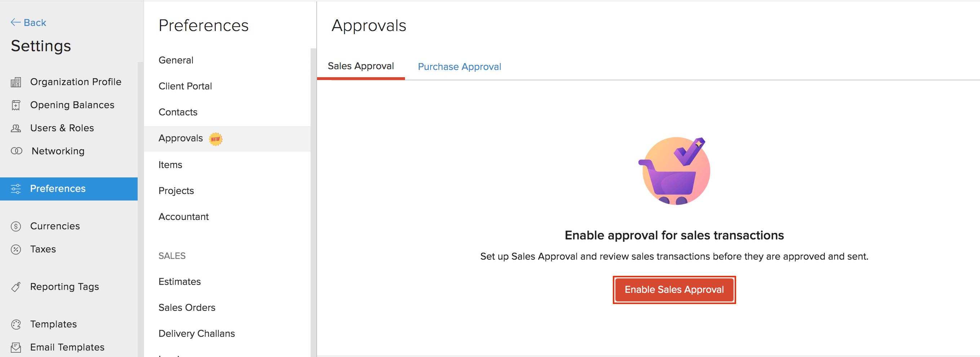980x357 pixels.
Task: Click the NEW badge beside Approvals
Action: point(215,139)
